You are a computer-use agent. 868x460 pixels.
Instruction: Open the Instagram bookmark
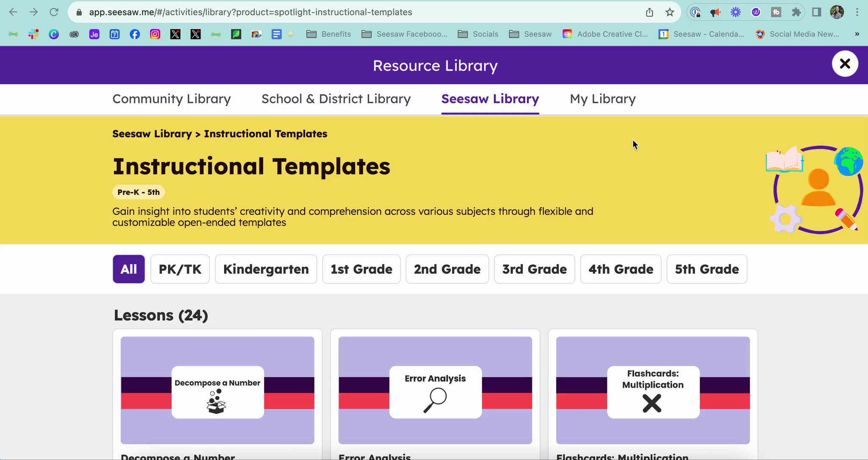tap(155, 34)
